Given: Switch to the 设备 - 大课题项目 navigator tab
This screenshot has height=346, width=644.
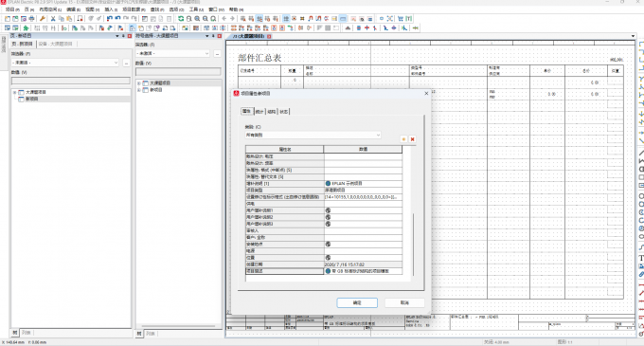Looking at the screenshot, I should tap(56, 44).
